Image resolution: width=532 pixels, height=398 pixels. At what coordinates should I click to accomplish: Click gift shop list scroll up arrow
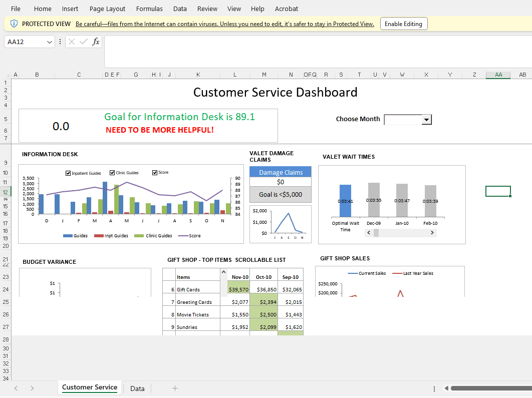tap(223, 272)
